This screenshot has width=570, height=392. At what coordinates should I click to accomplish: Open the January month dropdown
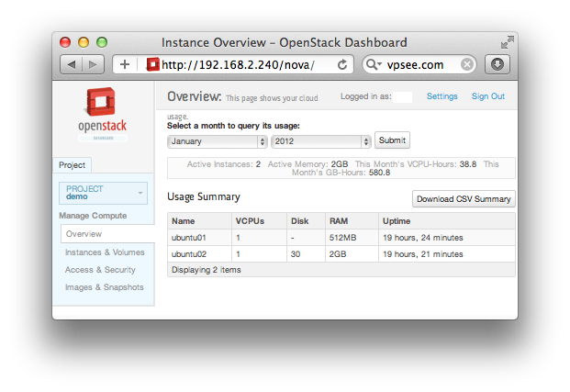[217, 141]
